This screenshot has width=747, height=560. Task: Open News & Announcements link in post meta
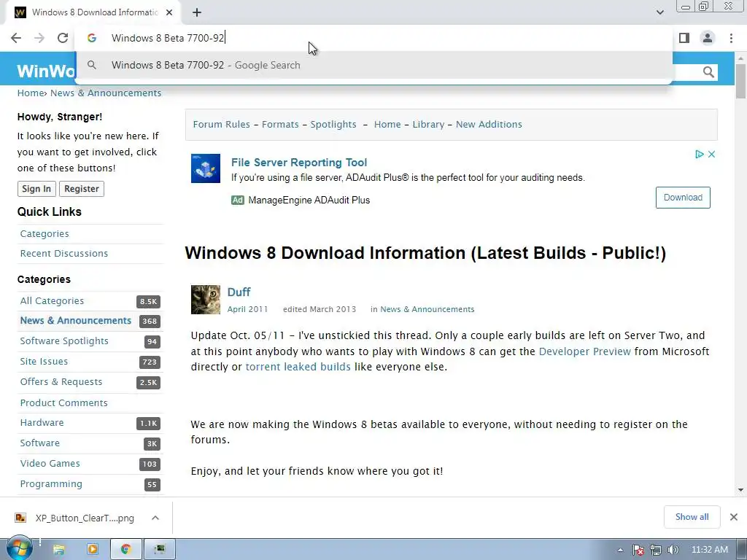tap(427, 309)
